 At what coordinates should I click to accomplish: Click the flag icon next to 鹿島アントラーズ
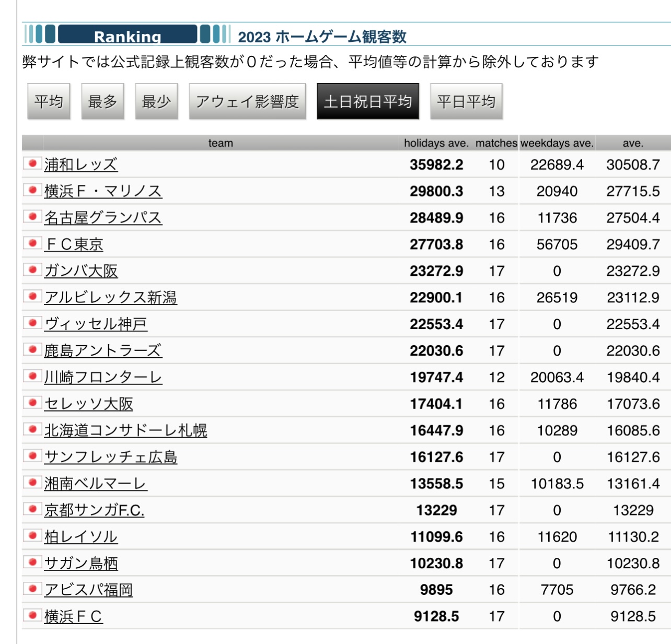[32, 349]
